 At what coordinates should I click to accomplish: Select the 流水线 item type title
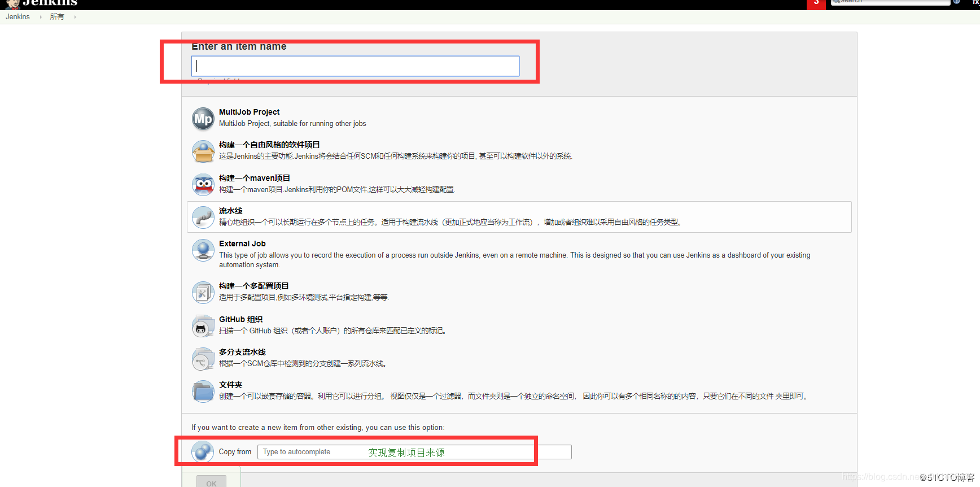click(x=230, y=211)
